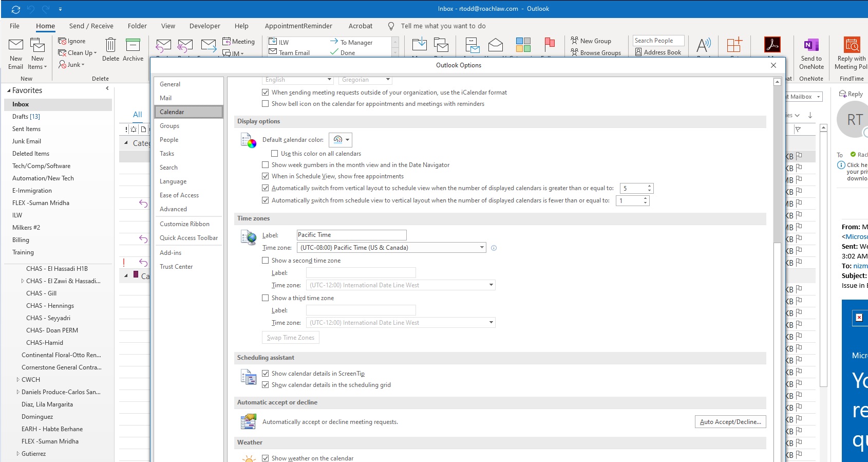The image size is (868, 462).
Task: Click Reply in the reading pane
Action: tap(851, 94)
